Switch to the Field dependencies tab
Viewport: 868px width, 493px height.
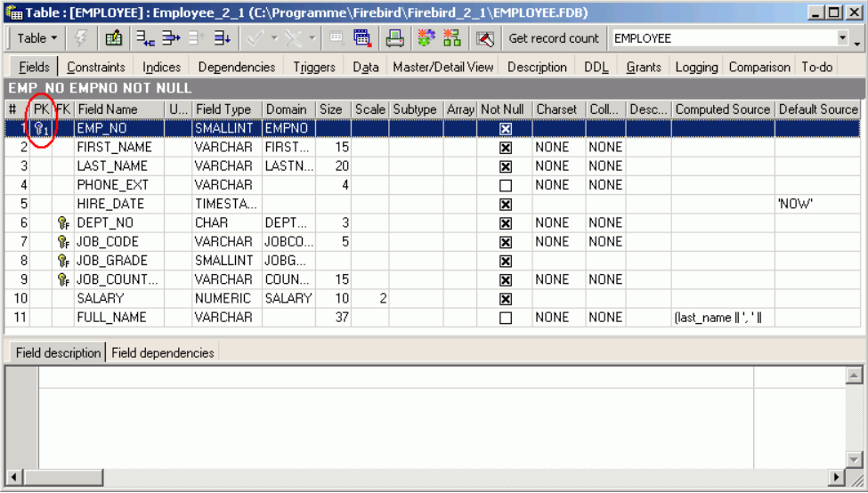(163, 352)
